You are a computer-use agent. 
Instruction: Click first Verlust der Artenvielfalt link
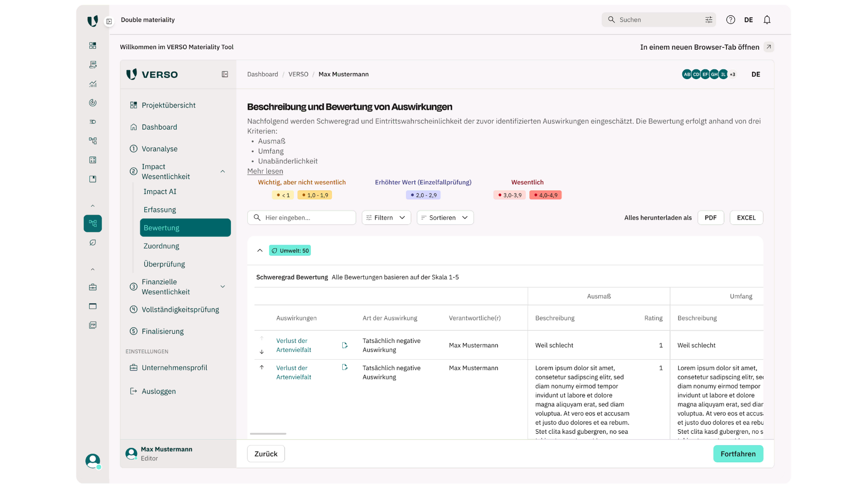[x=294, y=345]
